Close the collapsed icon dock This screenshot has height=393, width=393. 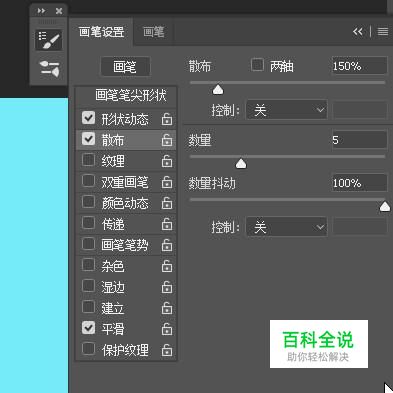[59, 11]
